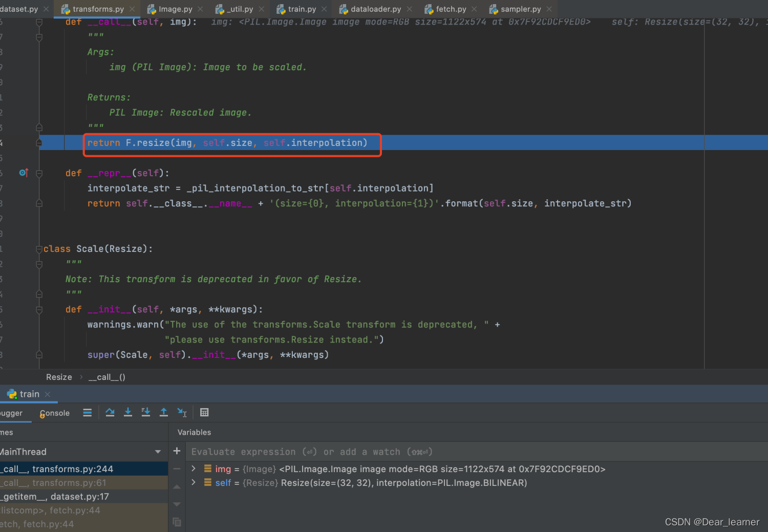The height and width of the screenshot is (532, 768).
Task: Close the train debug session tab
Action: pyautogui.click(x=48, y=394)
